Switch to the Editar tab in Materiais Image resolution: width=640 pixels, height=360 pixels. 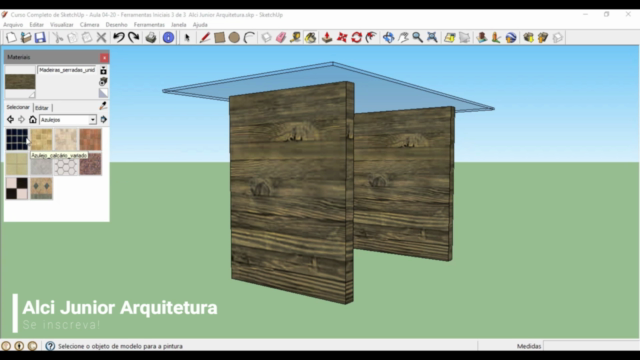[x=42, y=108]
